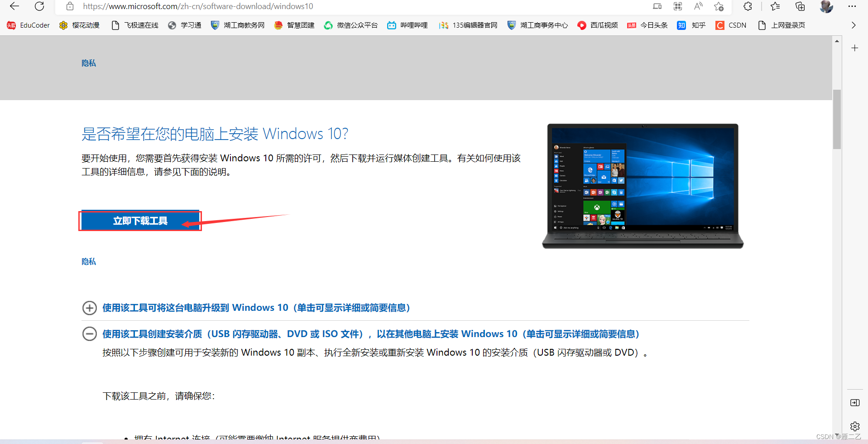Show more favorites with the chevron
This screenshot has width=868, height=444.
click(x=854, y=25)
